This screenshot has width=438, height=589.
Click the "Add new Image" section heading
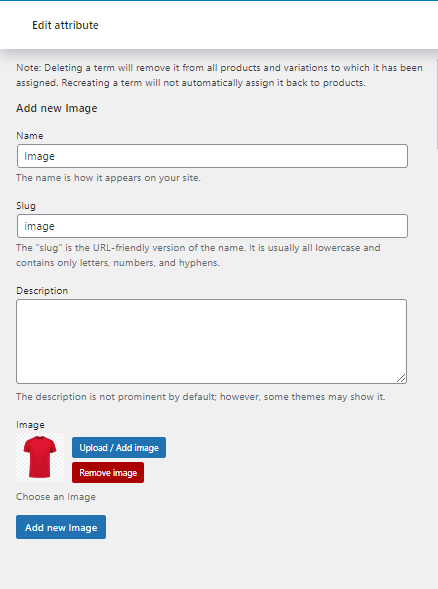pyautogui.click(x=57, y=108)
